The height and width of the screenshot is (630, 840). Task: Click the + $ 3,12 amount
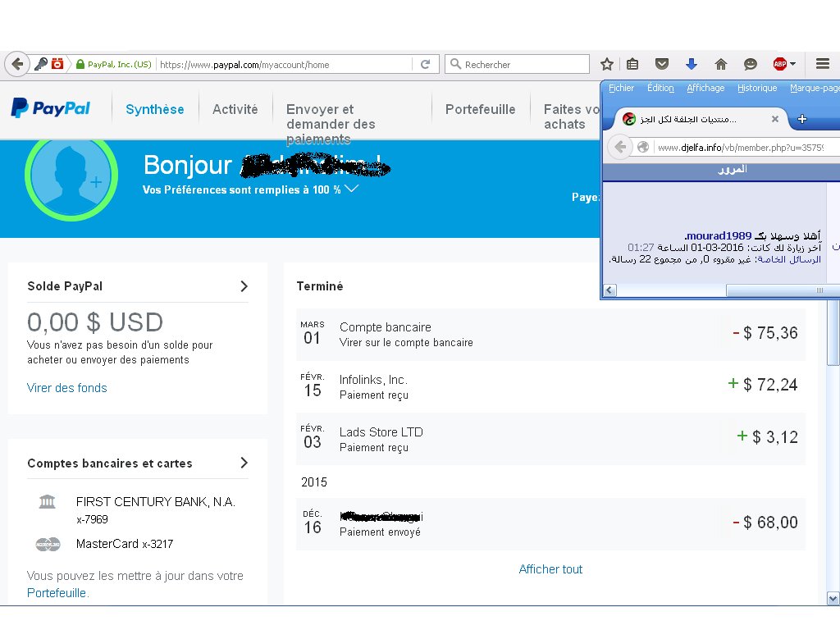tap(767, 437)
